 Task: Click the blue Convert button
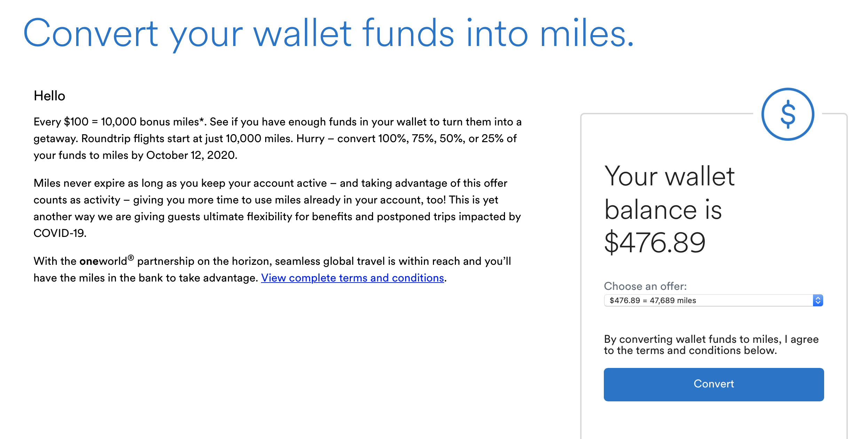713,384
